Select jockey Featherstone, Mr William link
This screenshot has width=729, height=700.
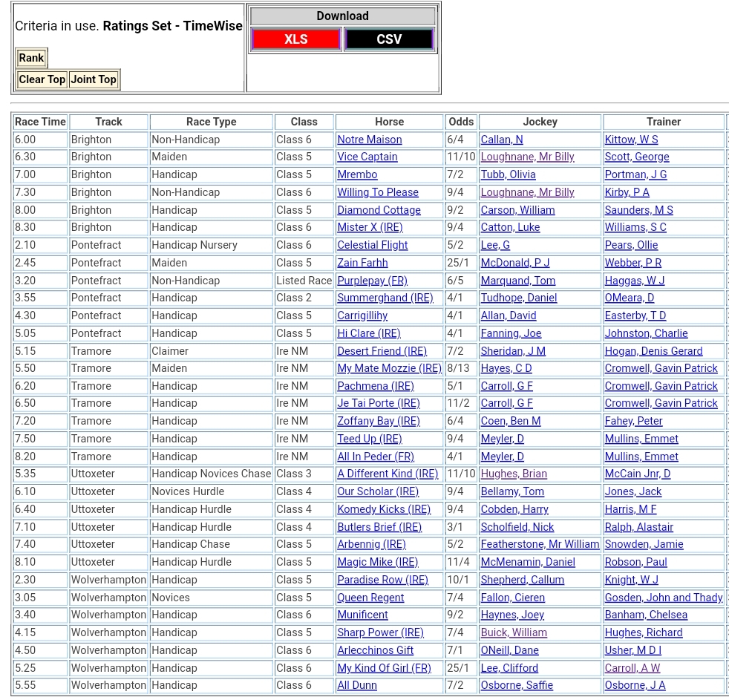[x=540, y=544]
